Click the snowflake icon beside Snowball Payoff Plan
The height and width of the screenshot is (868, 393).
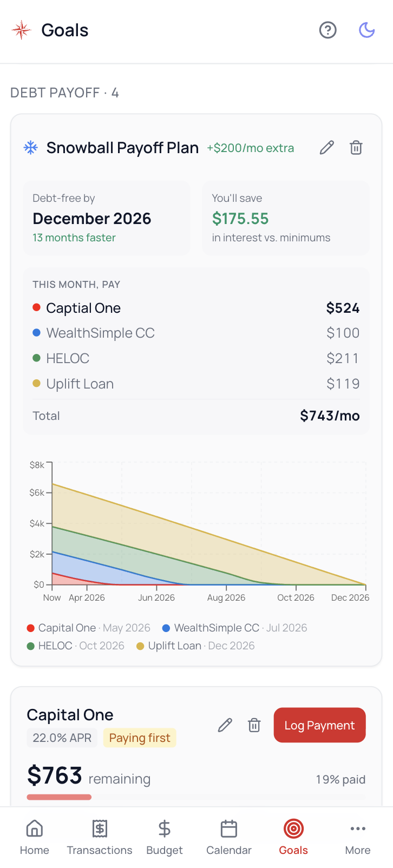point(31,148)
